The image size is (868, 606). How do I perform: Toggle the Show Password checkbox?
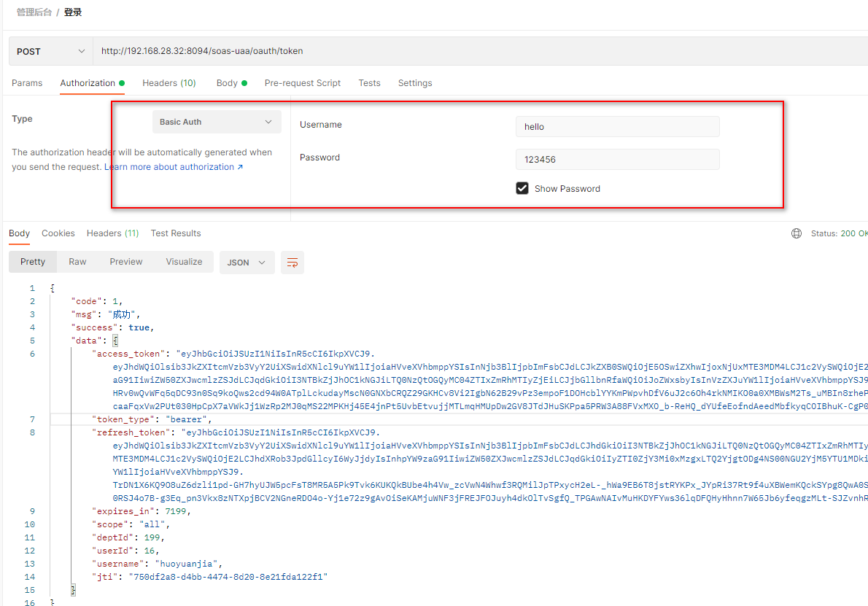point(522,188)
